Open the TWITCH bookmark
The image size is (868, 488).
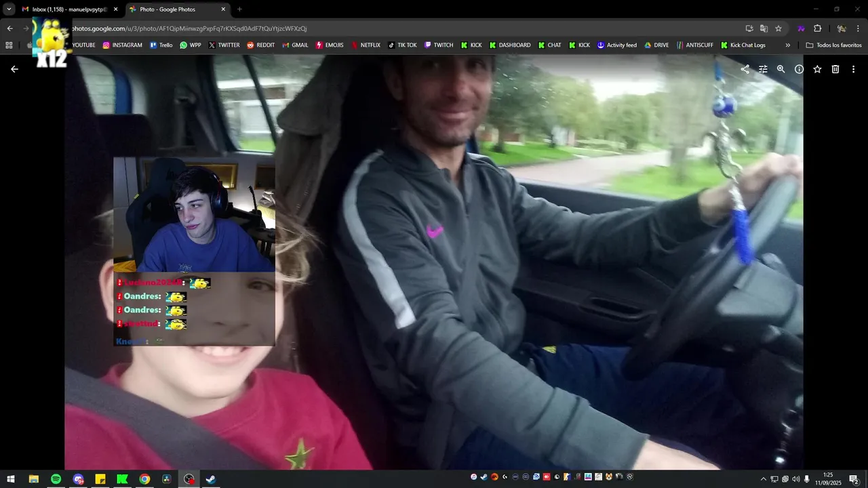(x=439, y=45)
